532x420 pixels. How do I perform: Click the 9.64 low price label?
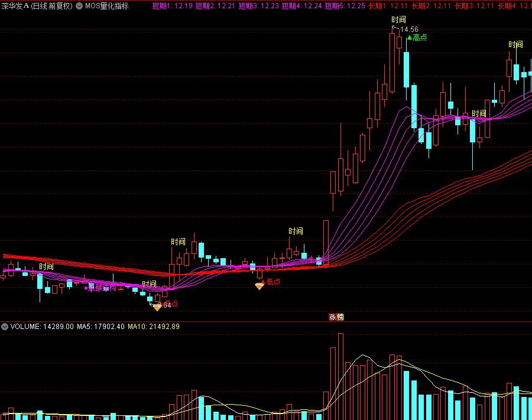(164, 305)
